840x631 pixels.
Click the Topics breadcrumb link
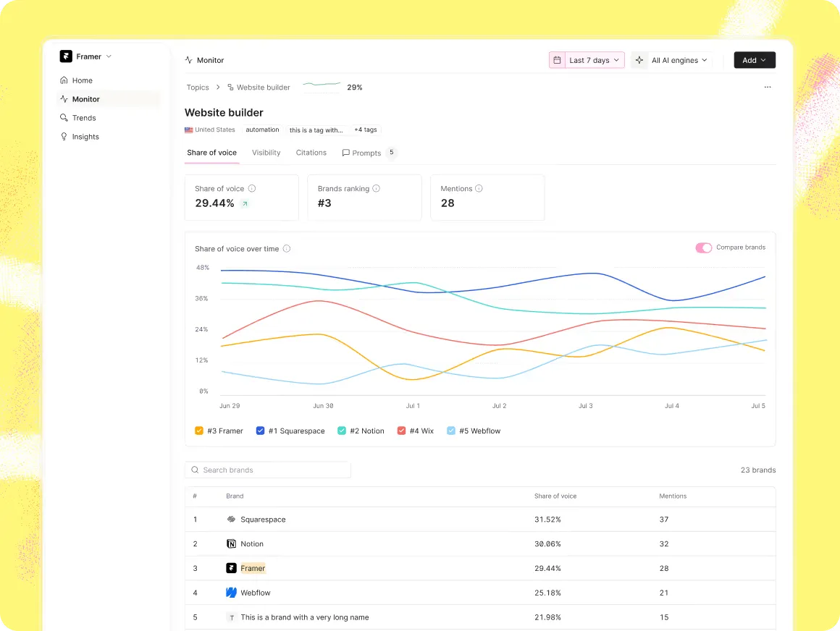(198, 88)
